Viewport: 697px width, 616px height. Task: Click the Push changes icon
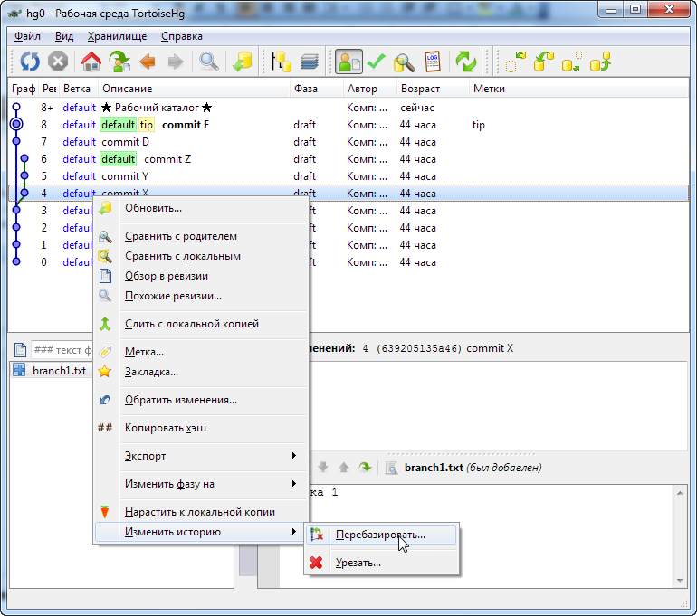coord(600,62)
